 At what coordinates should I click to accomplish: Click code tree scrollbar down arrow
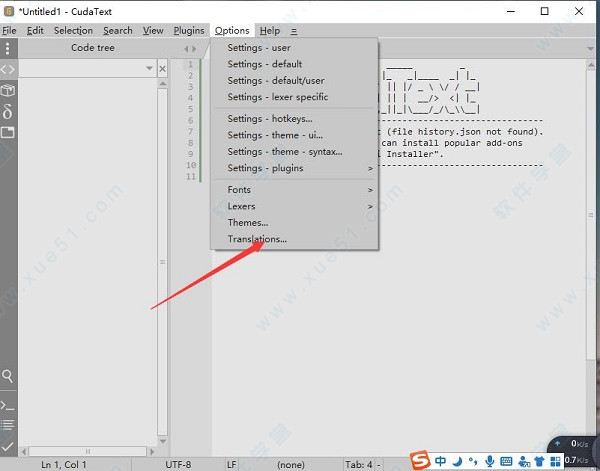(163, 441)
